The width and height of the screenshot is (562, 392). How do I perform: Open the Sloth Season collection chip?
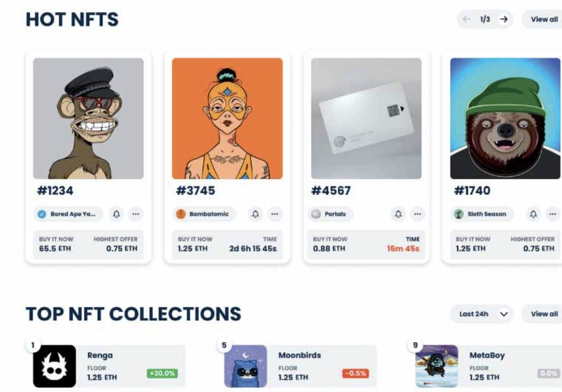481,214
